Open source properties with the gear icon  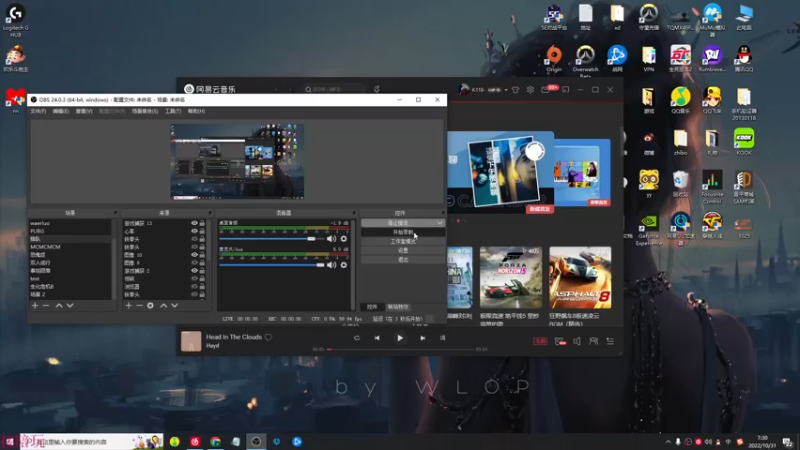click(x=150, y=306)
